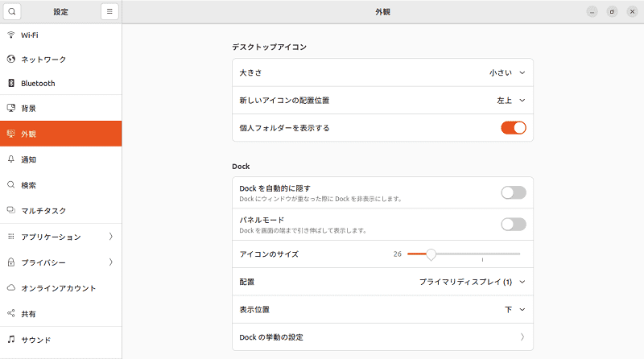644x359 pixels.
Task: Click the icon size value 26
Action: pyautogui.click(x=397, y=254)
